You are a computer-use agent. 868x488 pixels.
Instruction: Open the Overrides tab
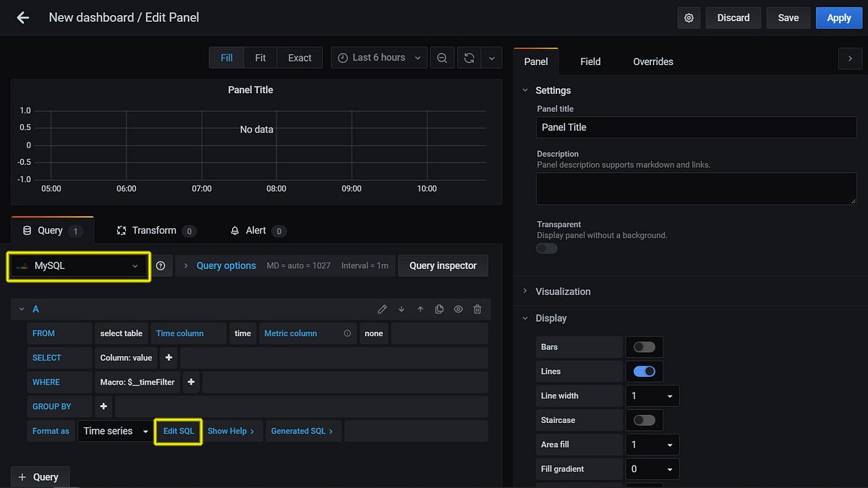653,61
